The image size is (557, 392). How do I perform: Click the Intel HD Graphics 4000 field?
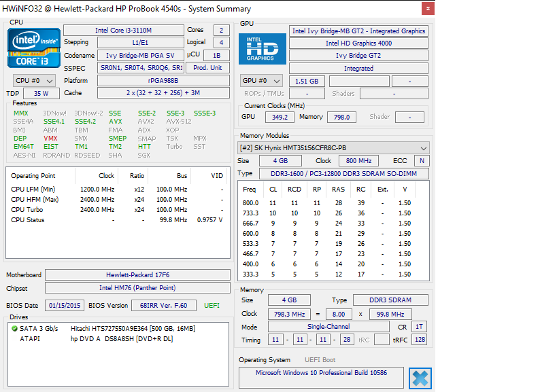[359, 43]
